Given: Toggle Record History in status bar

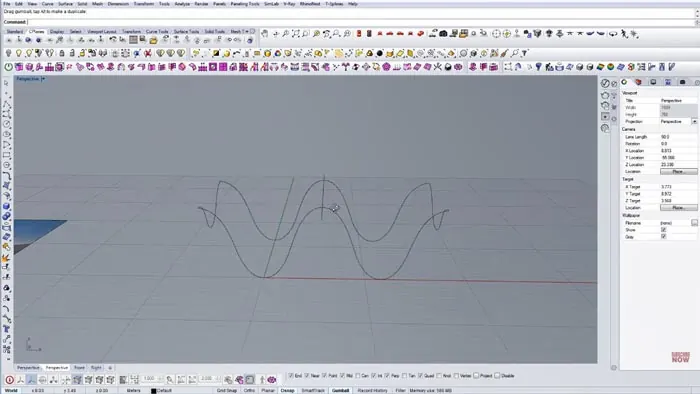Looking at the screenshot, I should [373, 390].
